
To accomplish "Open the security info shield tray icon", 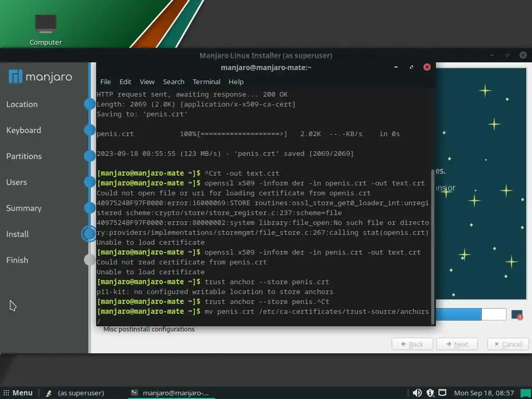I will coord(430,393).
